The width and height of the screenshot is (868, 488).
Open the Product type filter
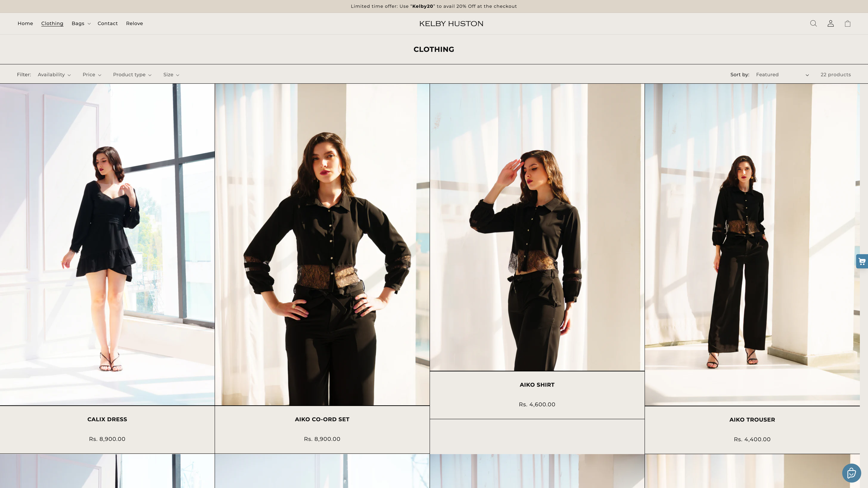(x=132, y=75)
